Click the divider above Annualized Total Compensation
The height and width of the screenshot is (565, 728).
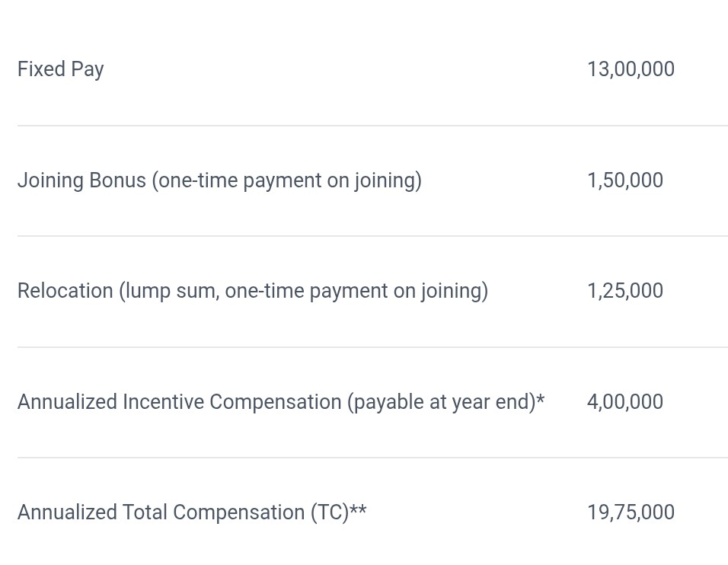(373, 458)
